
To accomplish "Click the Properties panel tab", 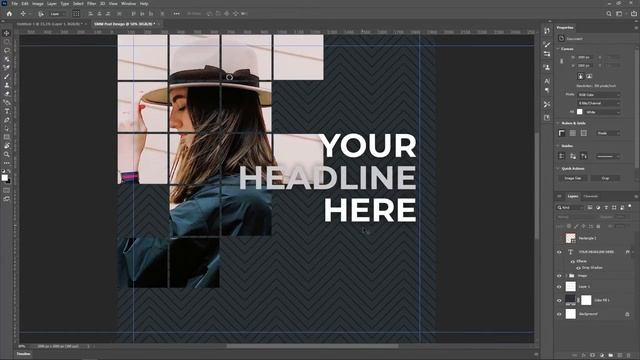I will point(565,27).
